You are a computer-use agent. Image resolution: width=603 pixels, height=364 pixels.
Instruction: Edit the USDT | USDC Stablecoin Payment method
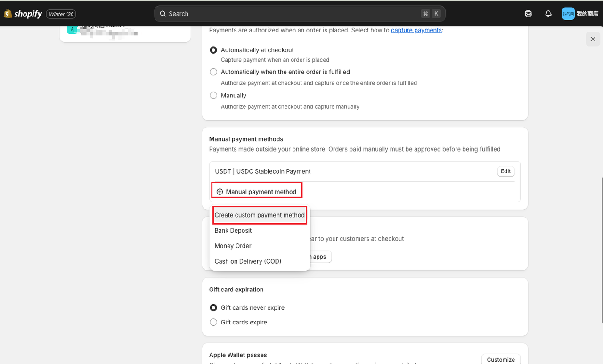[x=505, y=171]
